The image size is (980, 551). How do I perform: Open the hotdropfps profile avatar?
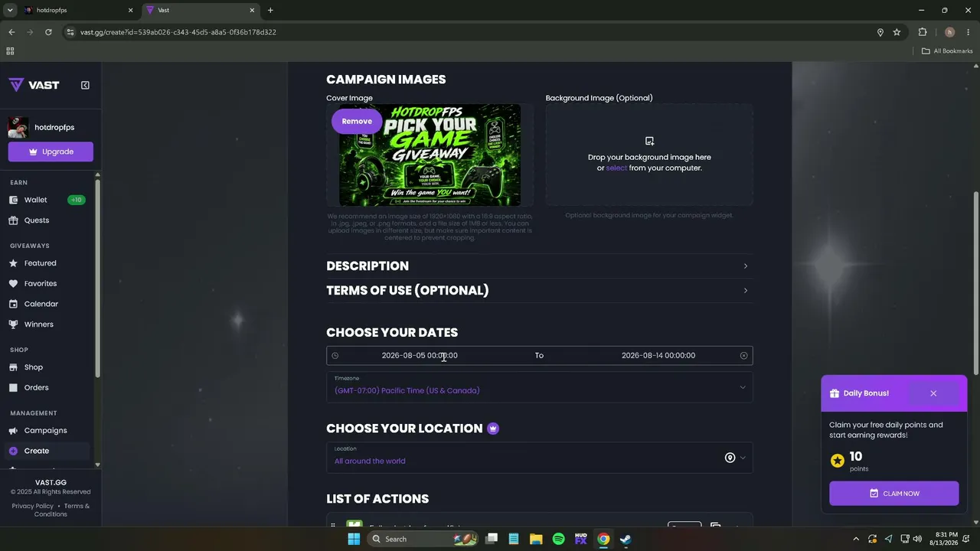(x=18, y=127)
